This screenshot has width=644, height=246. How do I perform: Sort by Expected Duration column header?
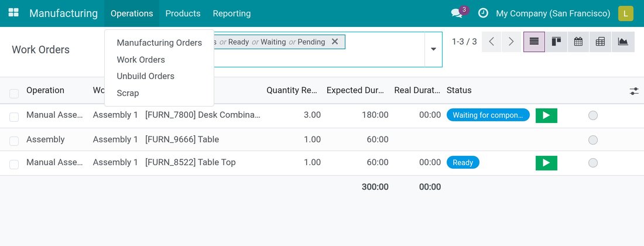tap(355, 90)
